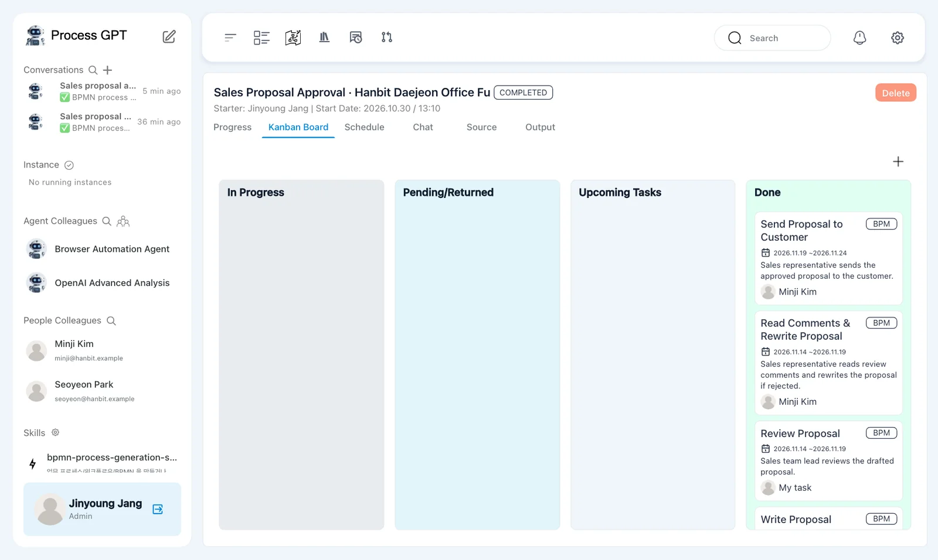Click the Process GPT logo

pyautogui.click(x=76, y=36)
